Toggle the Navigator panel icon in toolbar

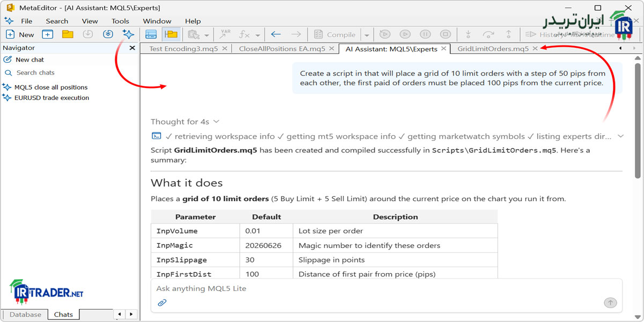coord(151,34)
